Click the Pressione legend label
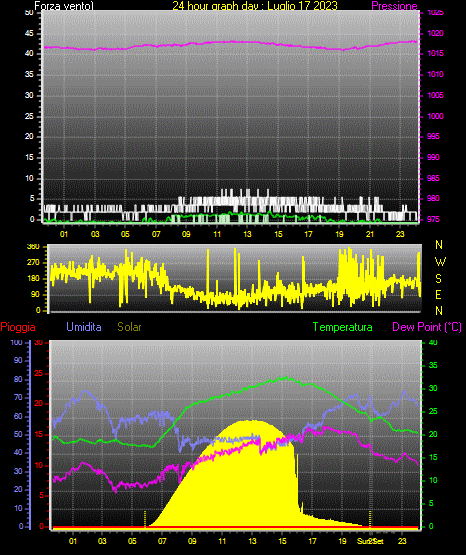466x555 pixels. coord(394,6)
